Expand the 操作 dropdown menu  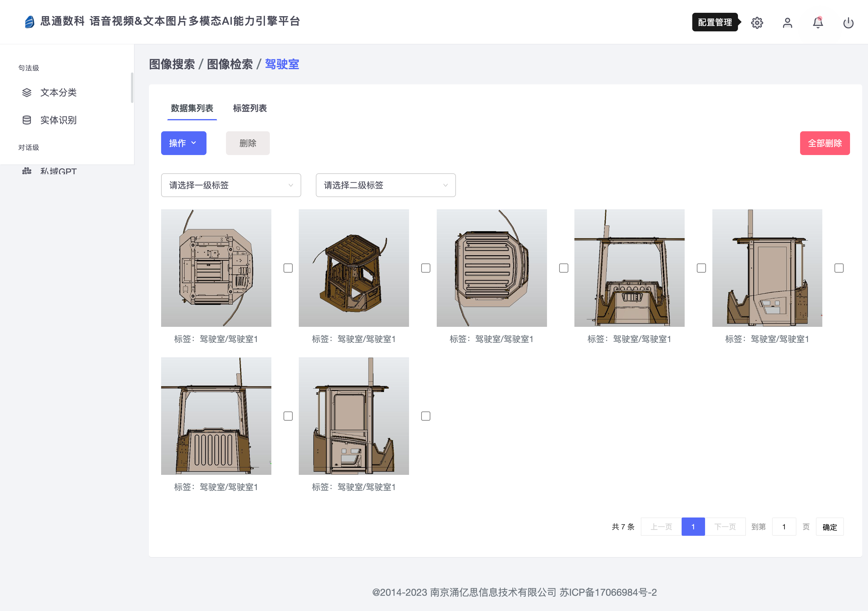183,143
